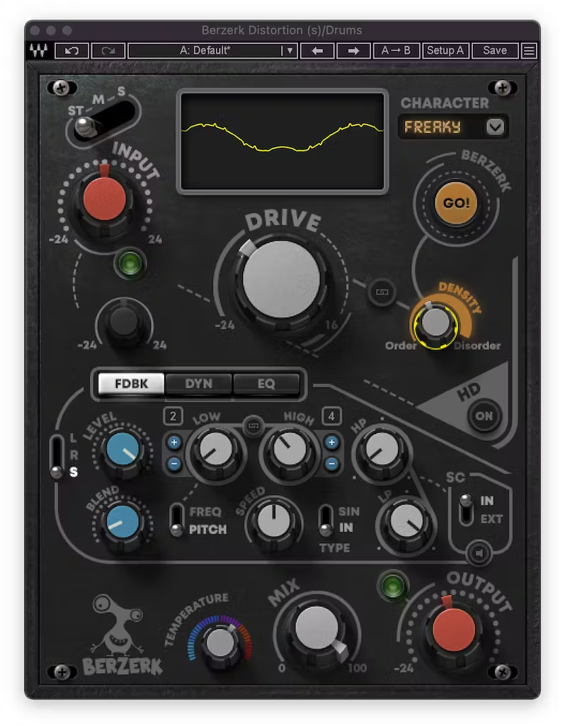Click the red Input knob
The width and height of the screenshot is (565, 728).
pos(105,198)
